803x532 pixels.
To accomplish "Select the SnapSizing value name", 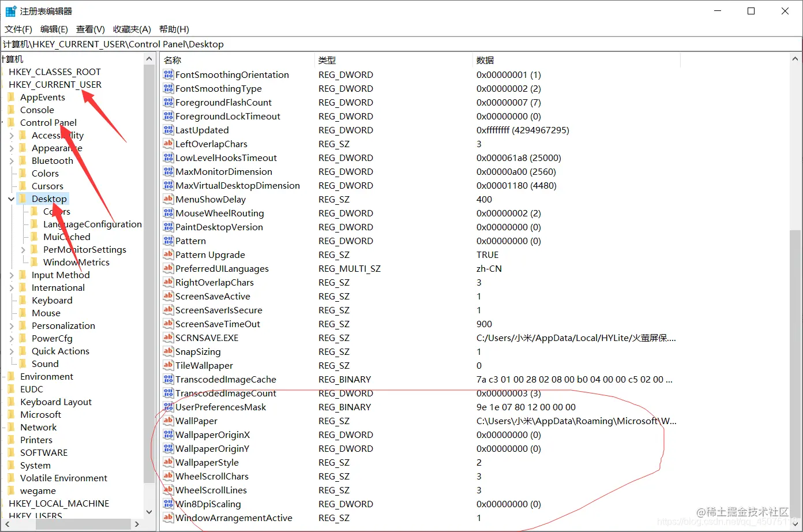I will click(x=198, y=351).
